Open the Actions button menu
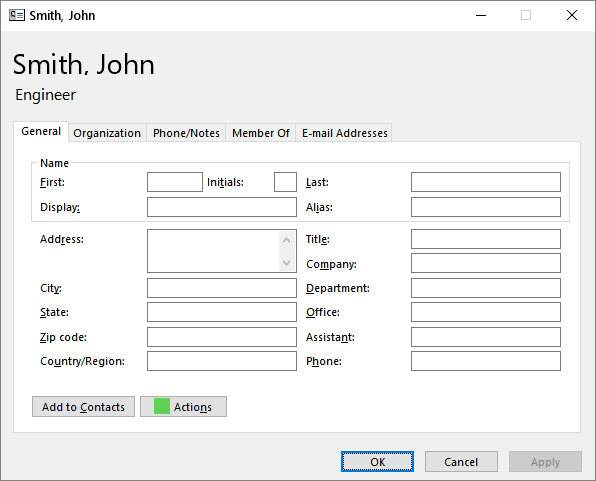Screen dimensions: 596x481 tap(184, 407)
